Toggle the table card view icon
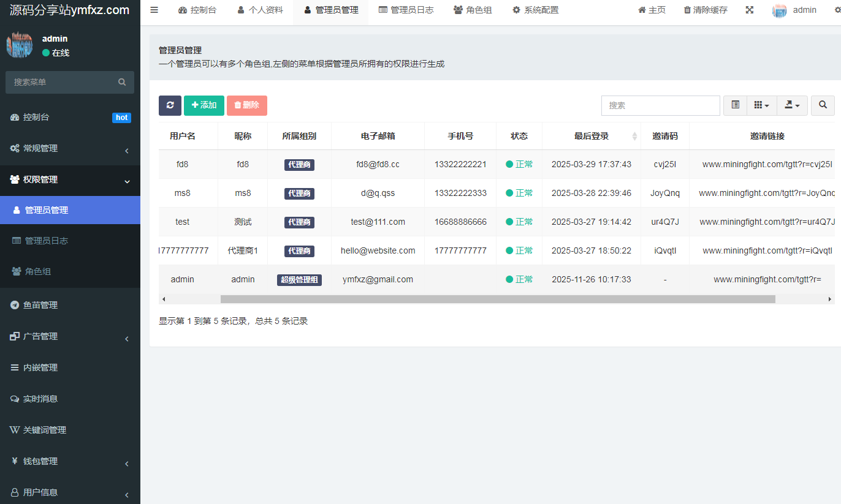This screenshot has height=504, width=841. click(735, 105)
